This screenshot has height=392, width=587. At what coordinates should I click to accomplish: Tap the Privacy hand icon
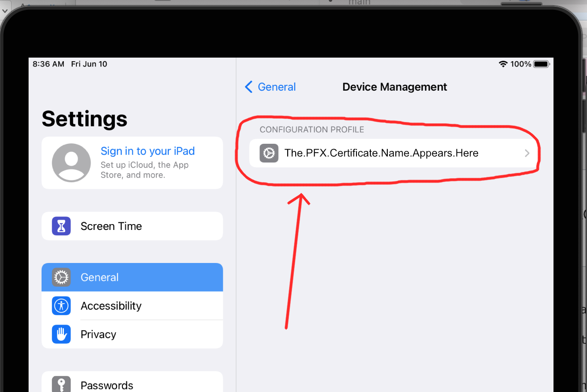tap(61, 334)
